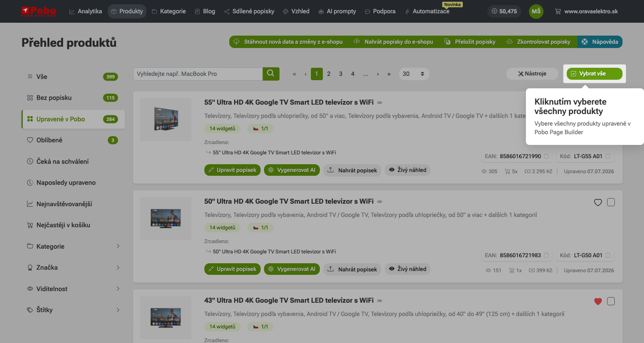The height and width of the screenshot is (343, 644).
Task: Expand the Štítky sidebar section
Action: click(73, 310)
